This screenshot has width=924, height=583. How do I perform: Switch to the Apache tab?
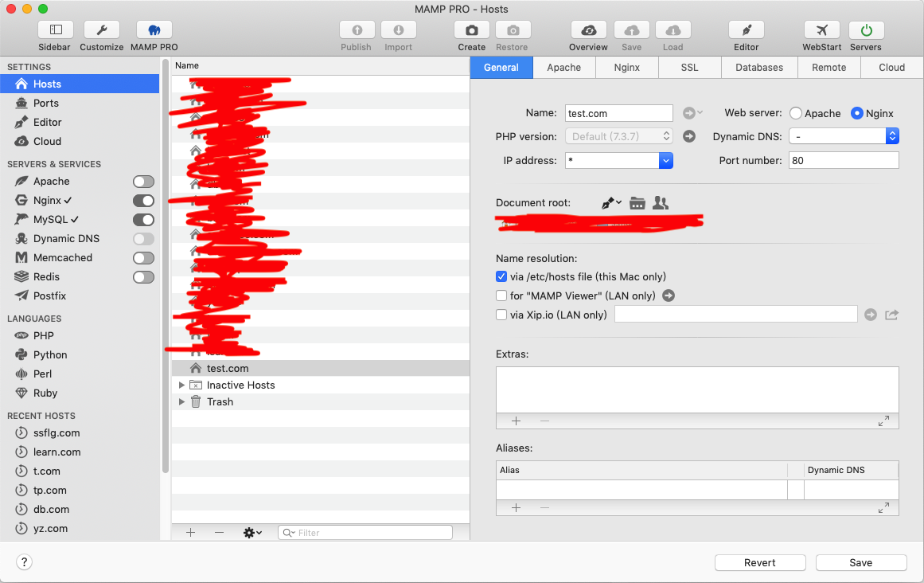(x=564, y=67)
